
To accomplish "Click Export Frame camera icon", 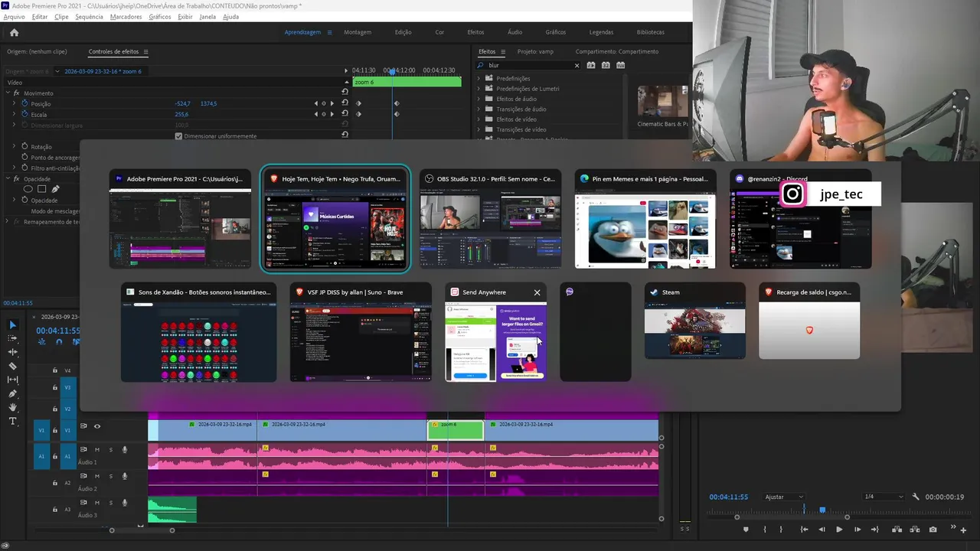I will 933,529.
